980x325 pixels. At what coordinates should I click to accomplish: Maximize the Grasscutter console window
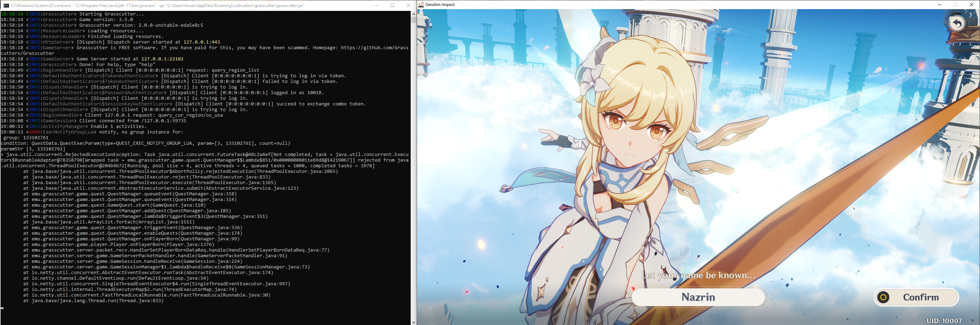393,5
